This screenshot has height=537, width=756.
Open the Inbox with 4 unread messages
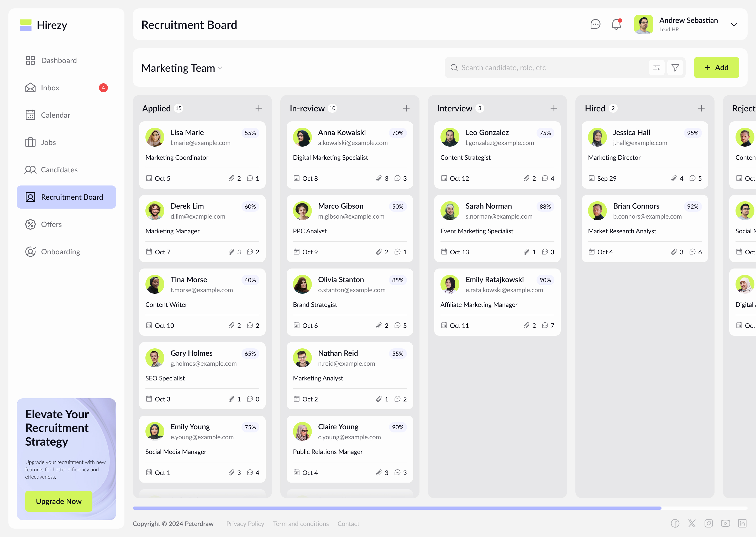click(x=50, y=88)
